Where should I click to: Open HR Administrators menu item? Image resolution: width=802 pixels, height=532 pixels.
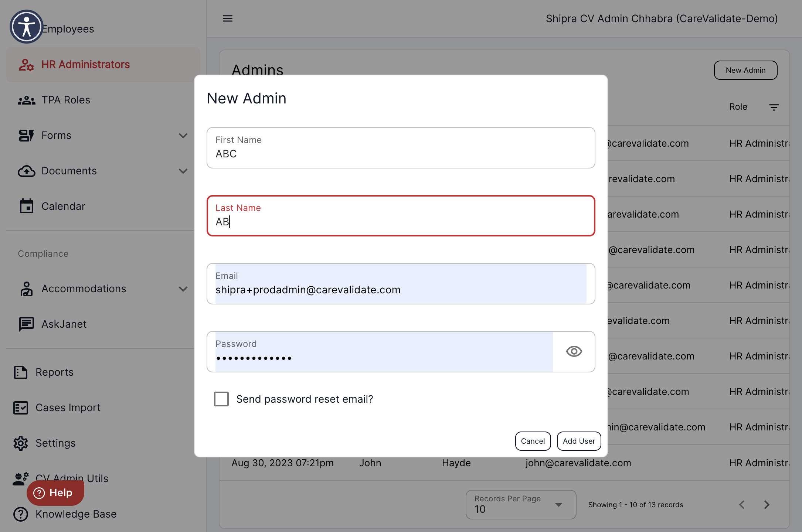103,65
